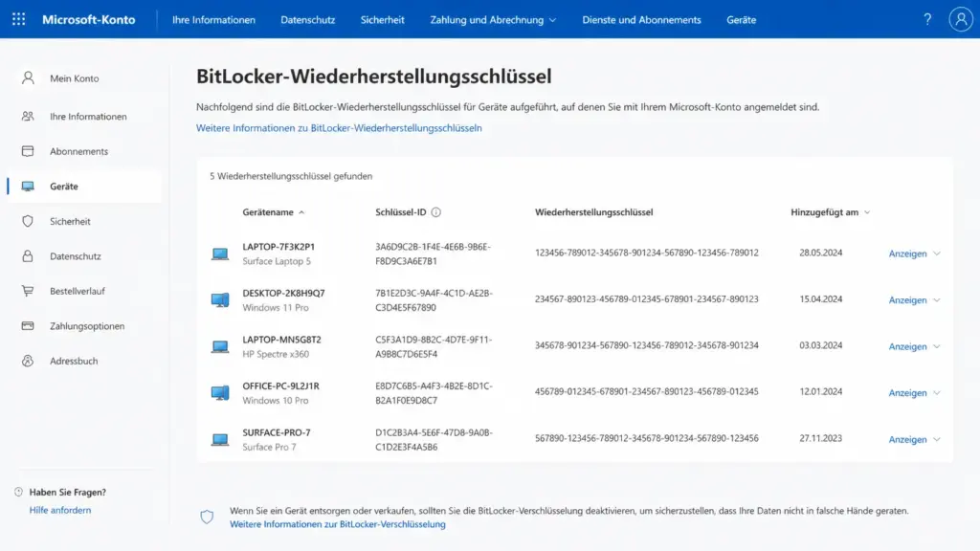980x551 pixels.
Task: Open the app launcher grid icon
Action: click(19, 19)
